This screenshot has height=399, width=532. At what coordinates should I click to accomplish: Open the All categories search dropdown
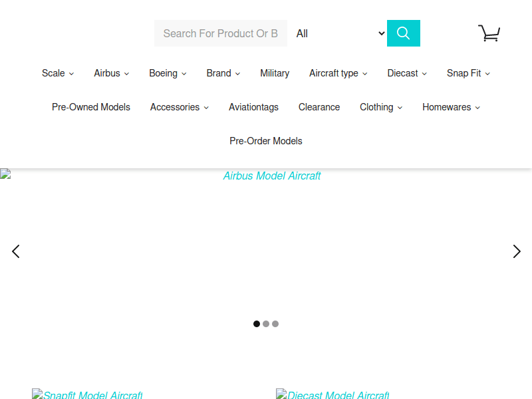click(x=339, y=33)
